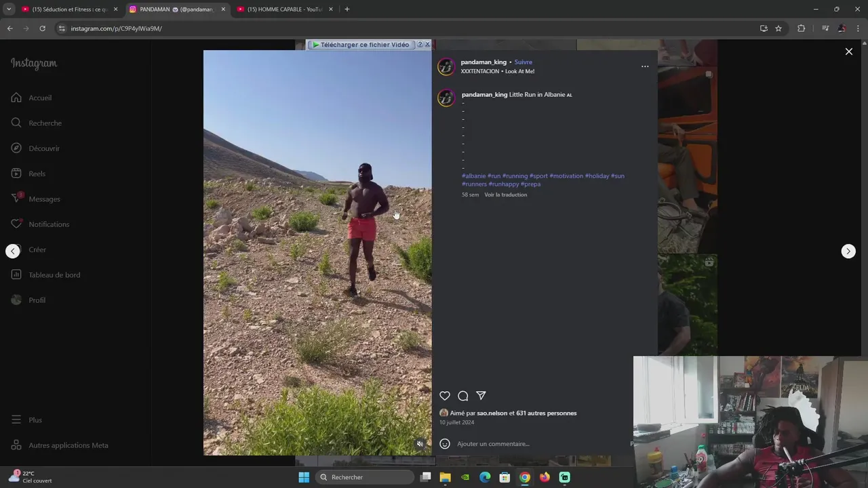Screen dimensions: 868x488
Task: Open #runhappy hashtag
Action: tap(503, 184)
